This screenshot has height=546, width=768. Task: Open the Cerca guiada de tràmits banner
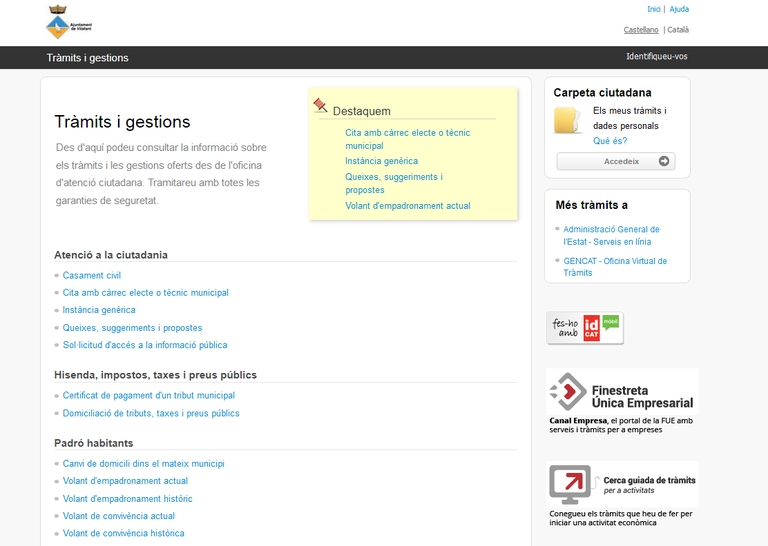[622, 484]
